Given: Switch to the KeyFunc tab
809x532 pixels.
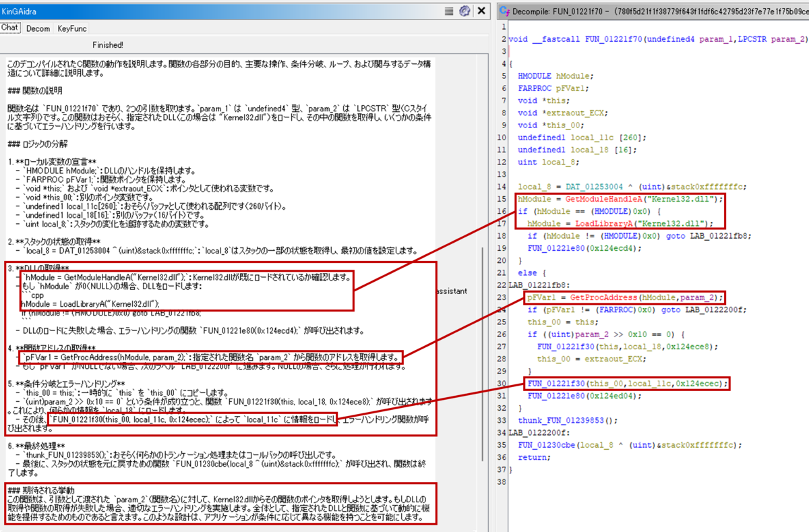Looking at the screenshot, I should (x=72, y=28).
